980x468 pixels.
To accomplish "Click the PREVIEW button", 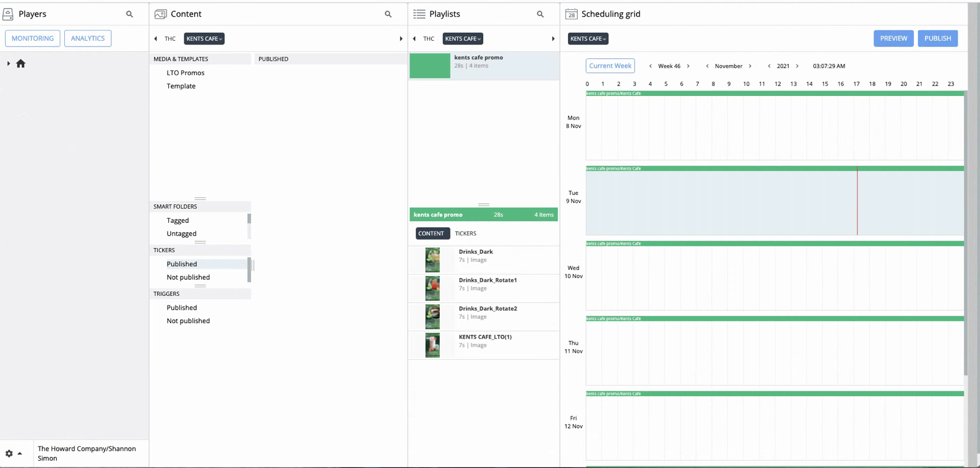I will pyautogui.click(x=893, y=38).
